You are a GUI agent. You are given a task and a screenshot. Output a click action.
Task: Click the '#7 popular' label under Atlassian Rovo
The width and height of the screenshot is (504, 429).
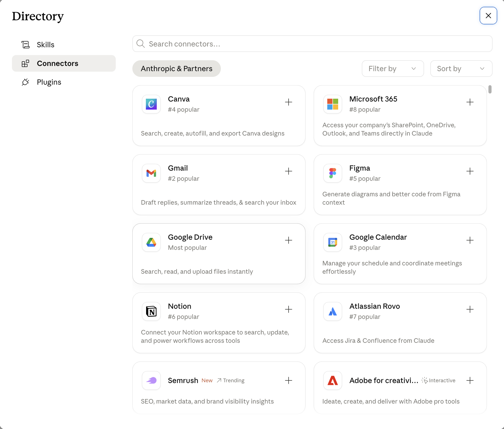365,317
